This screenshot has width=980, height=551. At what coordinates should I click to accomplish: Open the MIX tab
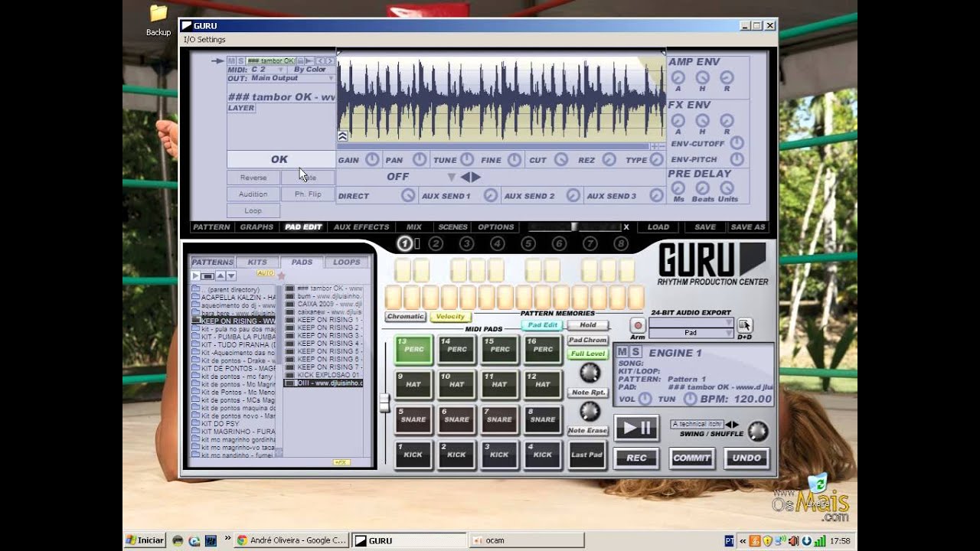[414, 227]
